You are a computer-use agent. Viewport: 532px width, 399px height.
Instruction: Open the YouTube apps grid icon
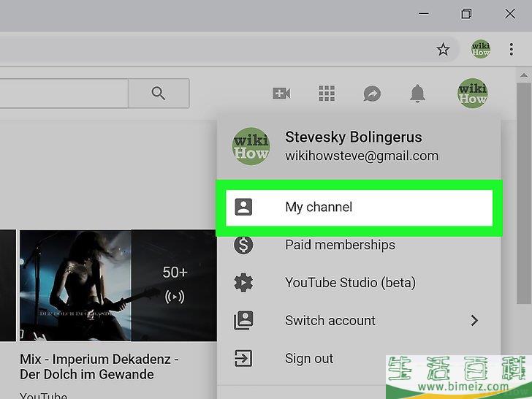(327, 94)
